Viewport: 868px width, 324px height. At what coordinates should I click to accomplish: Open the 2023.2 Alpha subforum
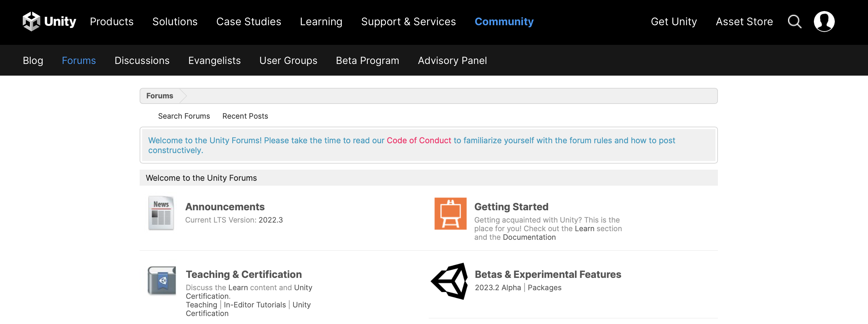pos(498,287)
